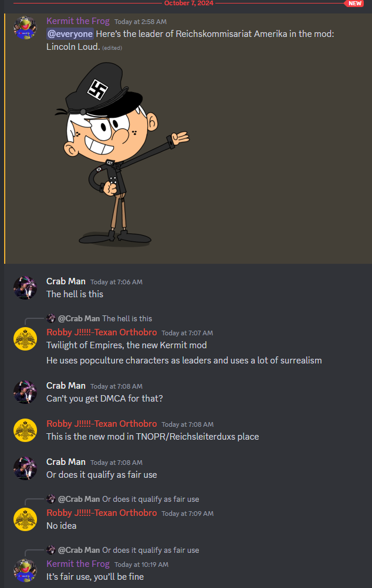The image size is (372, 588).
Task: Open Robby J's avatar next to TNOPR message
Action: coord(25,430)
